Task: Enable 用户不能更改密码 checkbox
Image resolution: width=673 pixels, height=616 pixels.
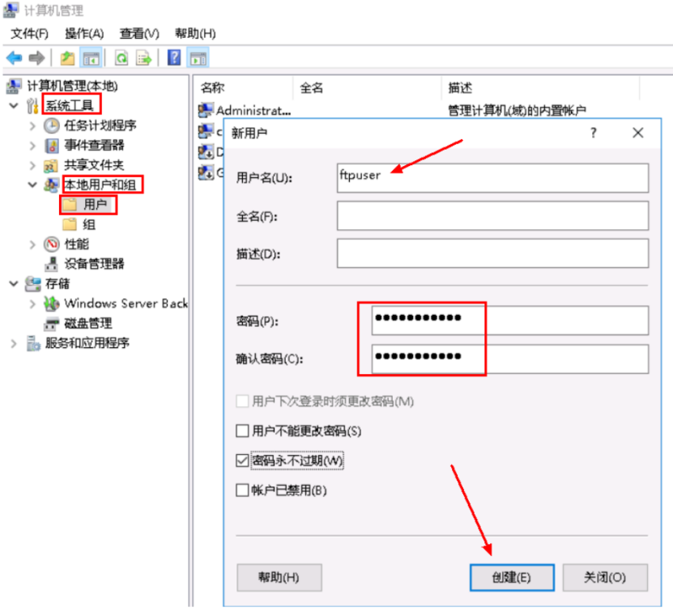Action: pos(242,431)
